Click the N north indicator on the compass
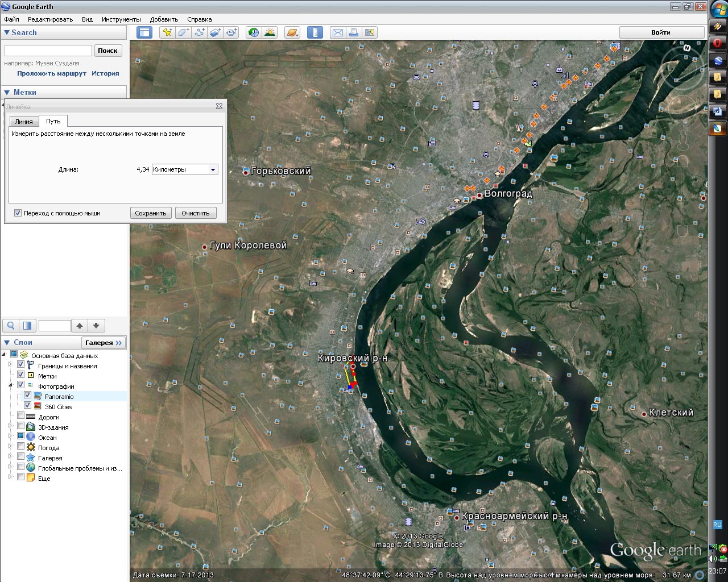728x582 pixels. coord(686,48)
